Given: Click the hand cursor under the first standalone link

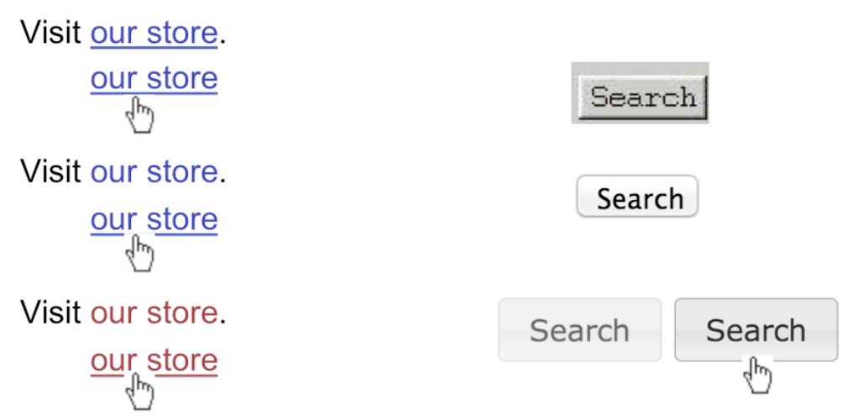Looking at the screenshot, I should pyautogui.click(x=140, y=114).
